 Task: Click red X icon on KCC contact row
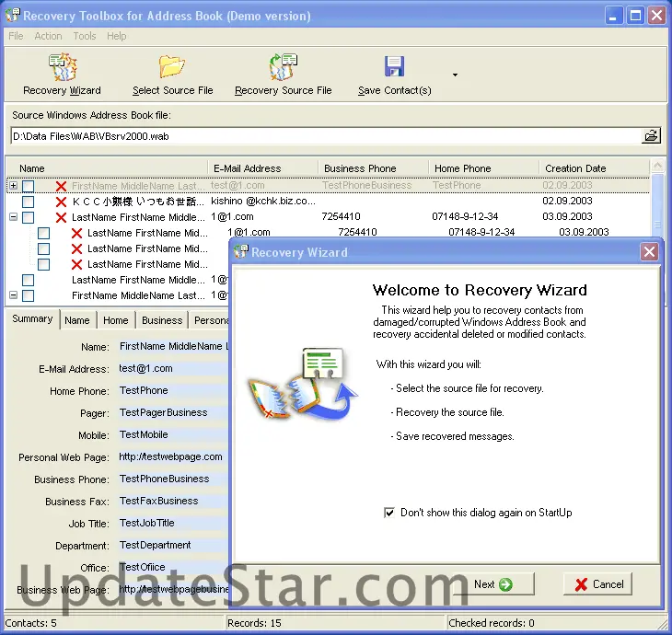point(62,202)
